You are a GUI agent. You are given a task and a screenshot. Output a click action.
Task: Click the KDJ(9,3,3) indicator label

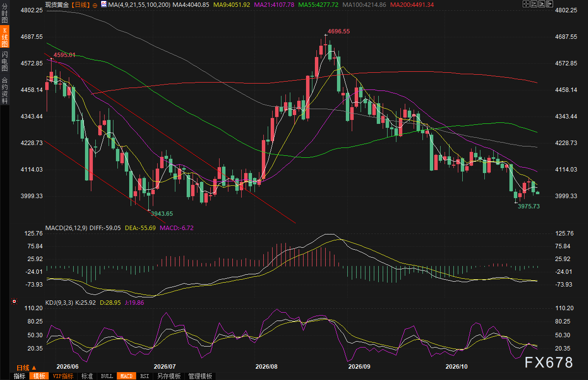[59, 302]
